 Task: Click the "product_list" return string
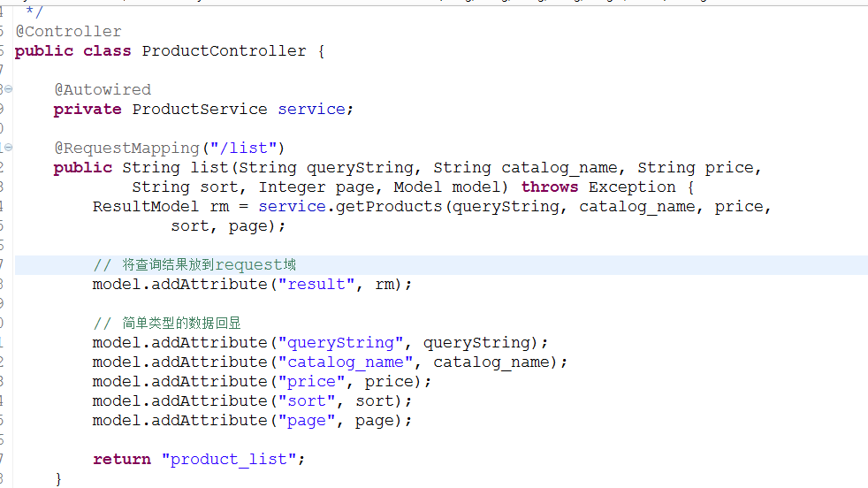point(230,459)
